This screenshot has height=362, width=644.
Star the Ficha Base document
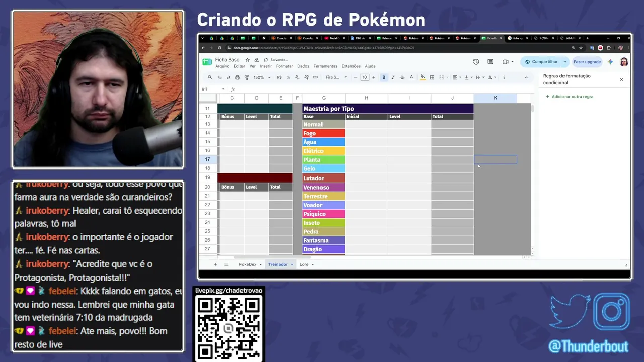(247, 60)
